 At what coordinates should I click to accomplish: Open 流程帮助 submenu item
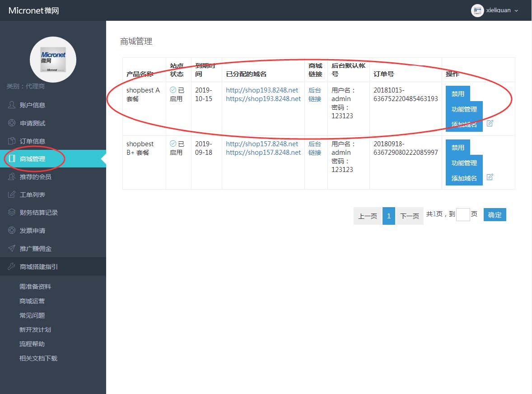pos(32,344)
